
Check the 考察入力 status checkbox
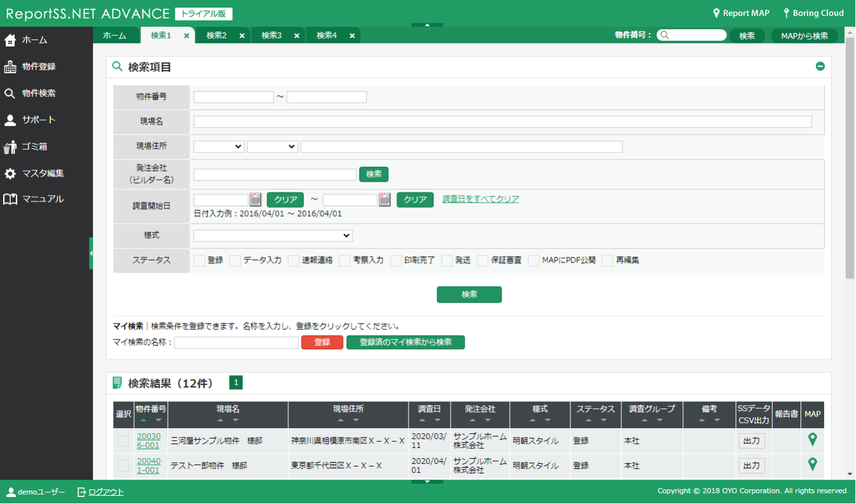345,261
